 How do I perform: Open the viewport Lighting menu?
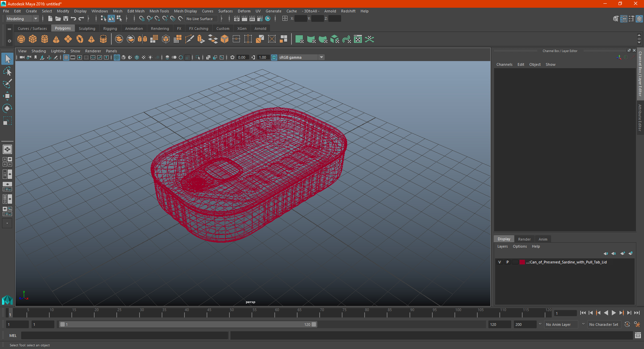(58, 51)
